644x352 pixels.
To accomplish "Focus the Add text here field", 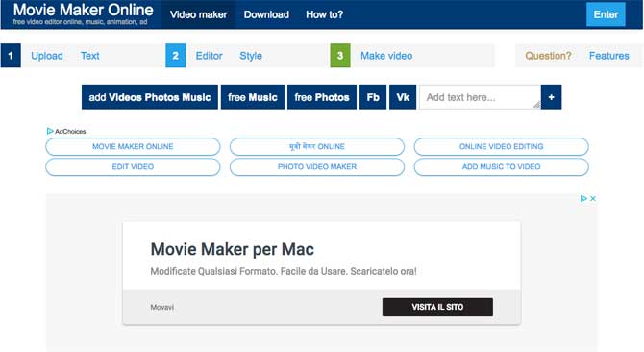I will tap(480, 97).
